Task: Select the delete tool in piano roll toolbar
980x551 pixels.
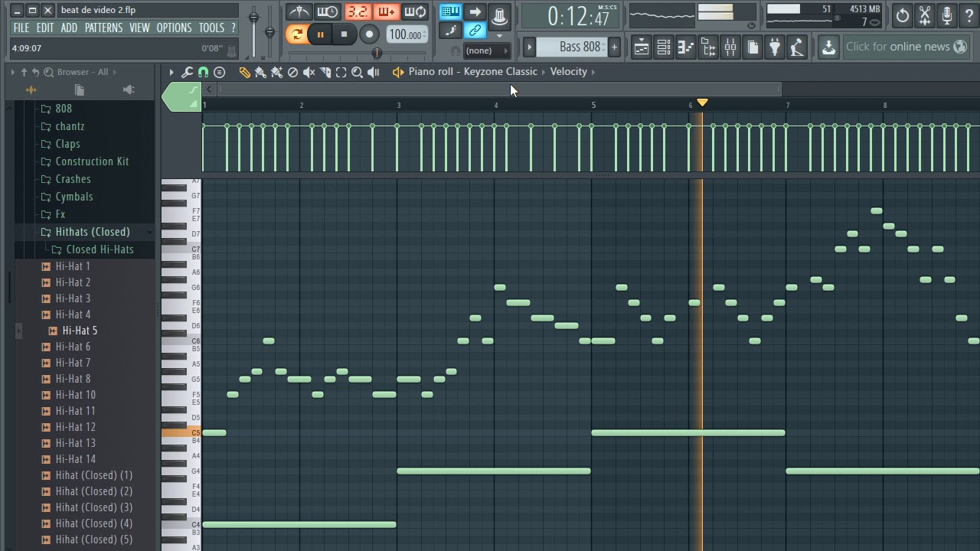Action: click(292, 72)
